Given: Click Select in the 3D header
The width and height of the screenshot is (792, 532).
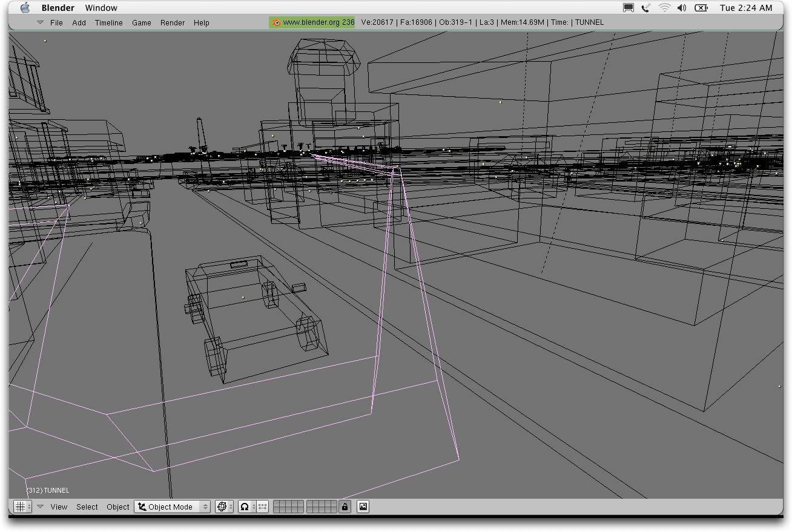Looking at the screenshot, I should 87,507.
